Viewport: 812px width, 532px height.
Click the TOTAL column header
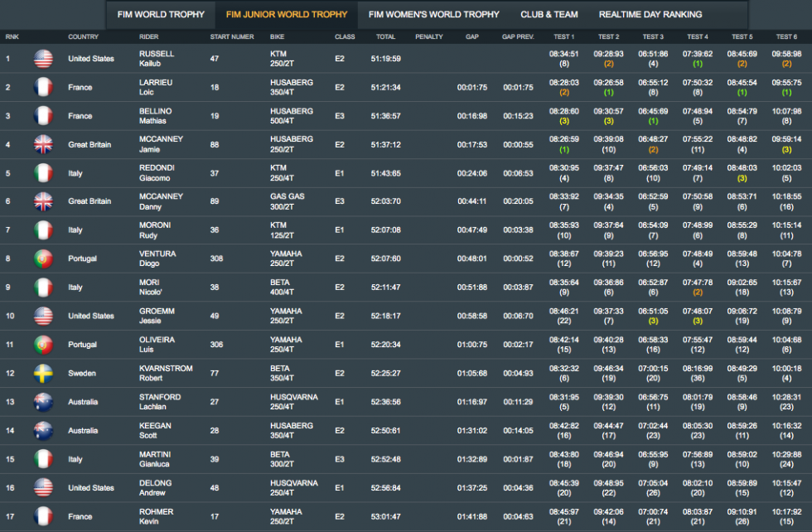(x=385, y=36)
